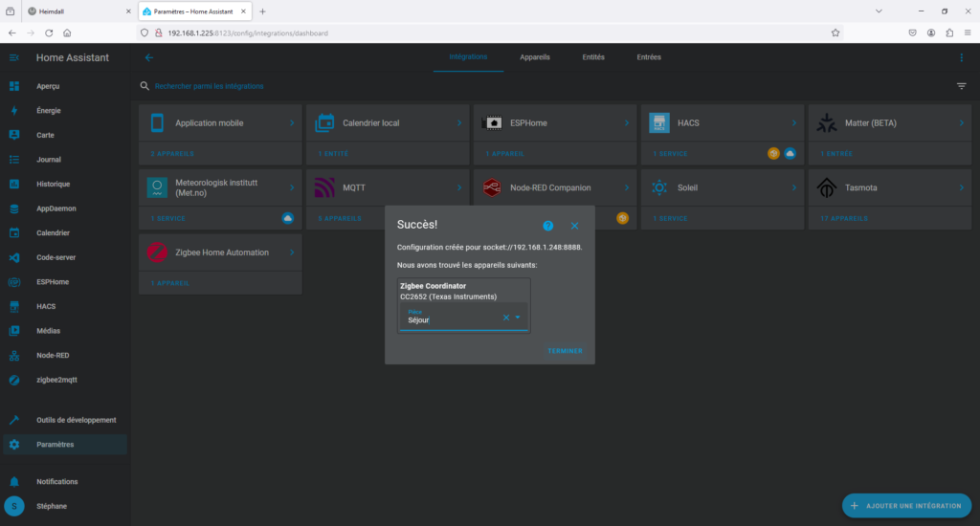Click 17 APPAREILS under Tasmota

[x=844, y=219]
